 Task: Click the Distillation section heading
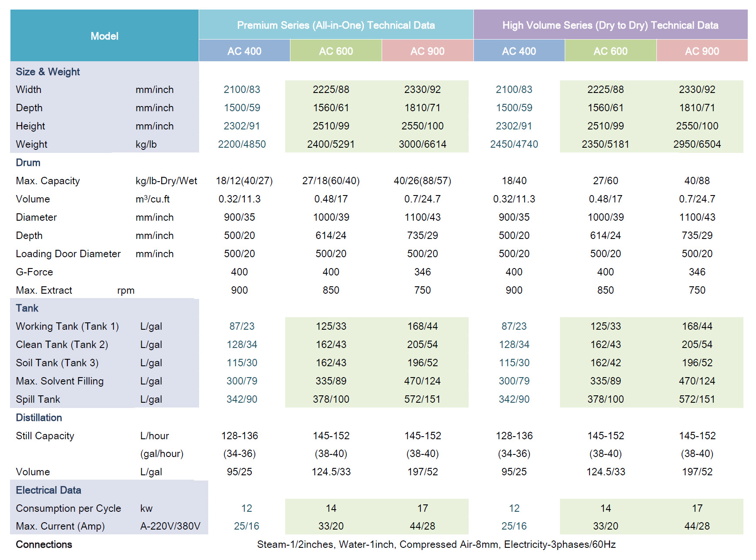pyautogui.click(x=39, y=418)
